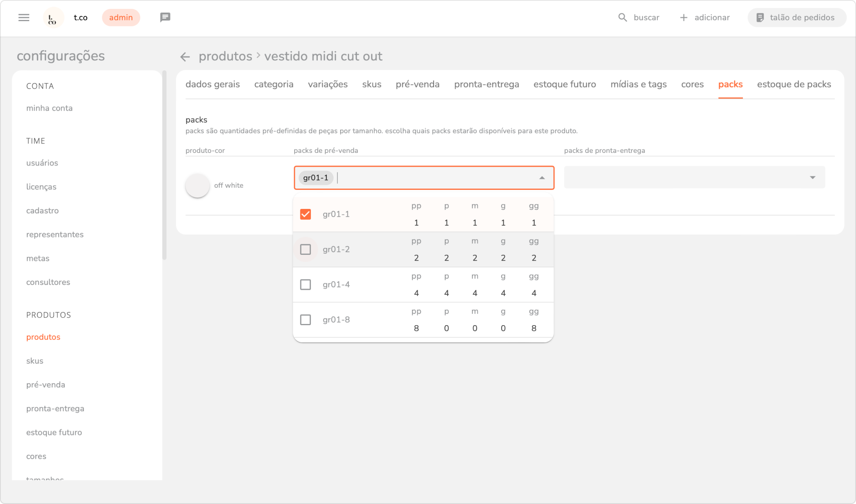856x504 pixels.
Task: Click the t.co brand logo avatar
Action: (x=53, y=18)
